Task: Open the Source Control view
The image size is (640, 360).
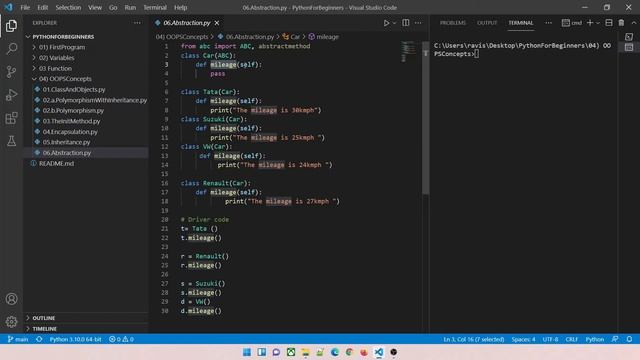Action: coord(11,72)
